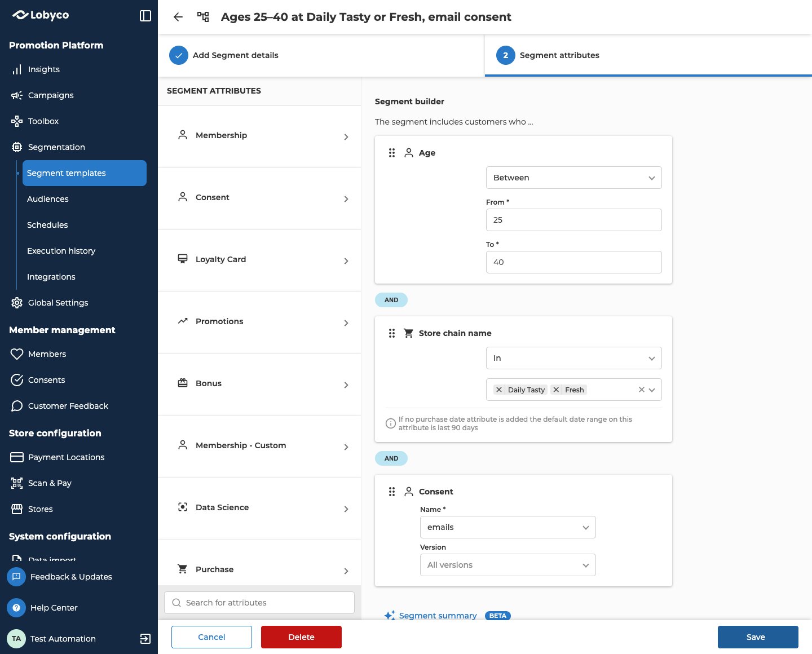Select Segment templates menu item
This screenshot has height=654, width=812.
85,173
